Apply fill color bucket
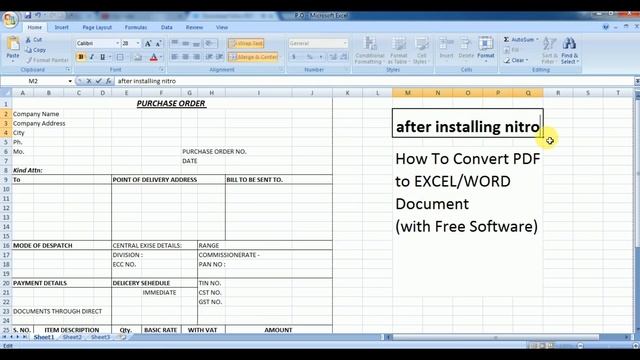 (138, 57)
